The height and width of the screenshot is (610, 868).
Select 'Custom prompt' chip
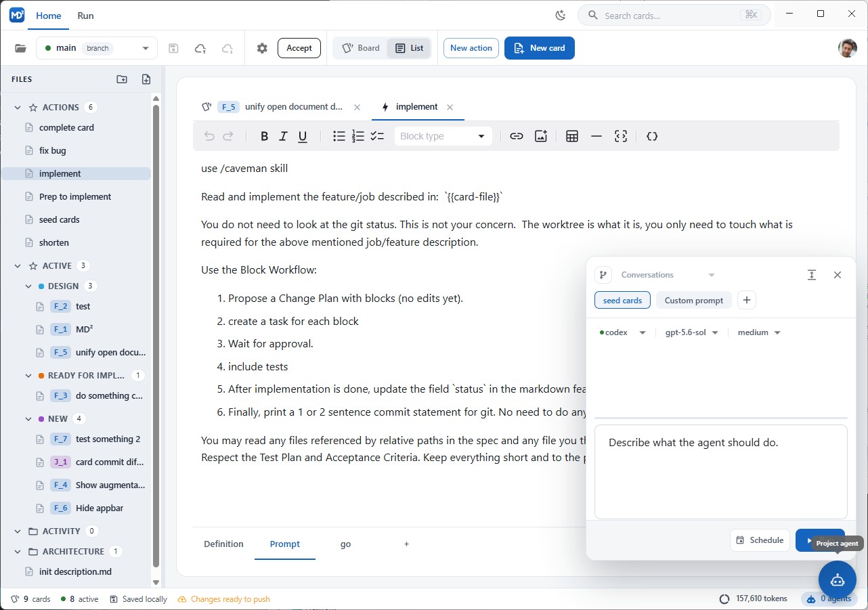[694, 300]
